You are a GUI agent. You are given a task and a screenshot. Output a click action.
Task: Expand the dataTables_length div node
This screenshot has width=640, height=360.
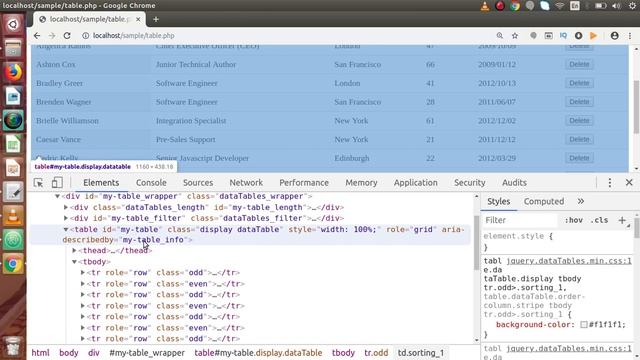(66, 207)
